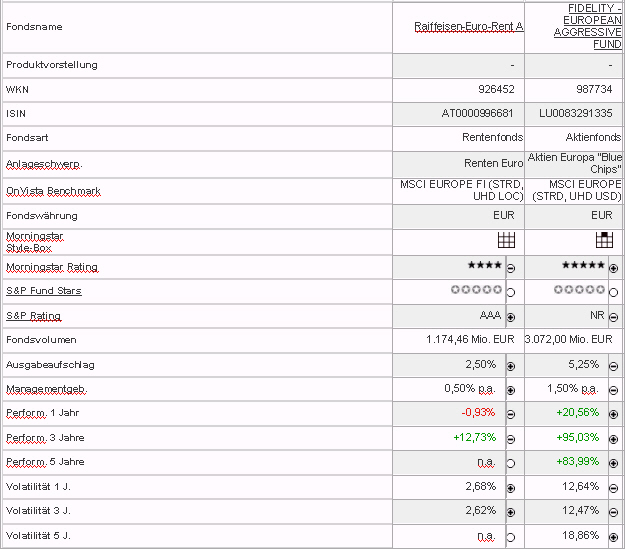The height and width of the screenshot is (549, 625).
Task: Click the Perform. 1 Jahr label
Action: point(43,413)
